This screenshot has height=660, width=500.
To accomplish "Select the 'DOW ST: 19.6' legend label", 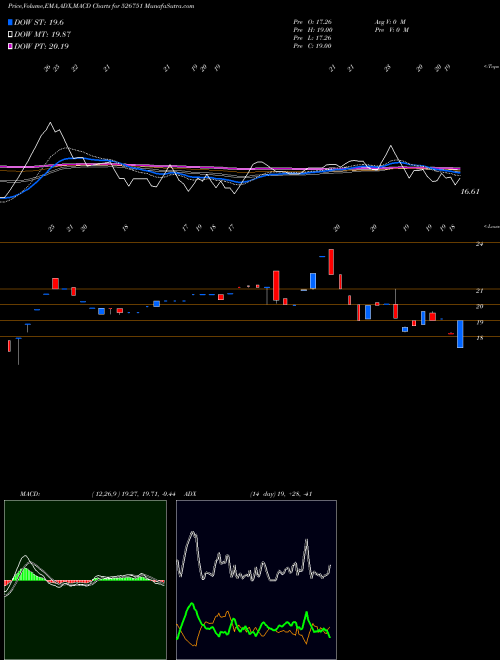I will tap(39, 23).
